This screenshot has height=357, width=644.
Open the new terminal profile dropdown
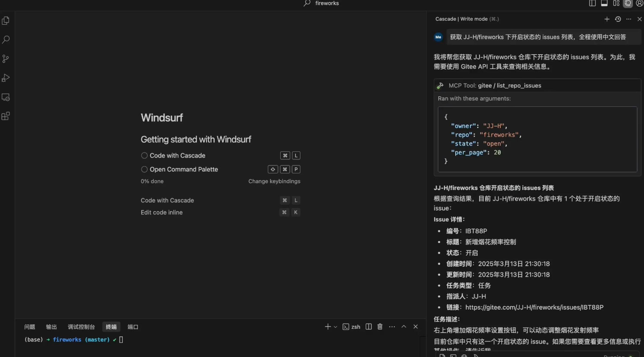click(336, 327)
